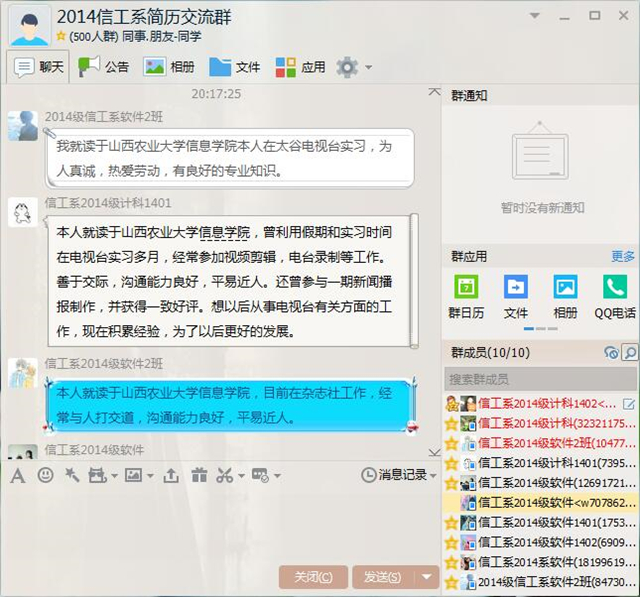Click the 群通知 panel header
The width and height of the screenshot is (640, 597).
540,95
